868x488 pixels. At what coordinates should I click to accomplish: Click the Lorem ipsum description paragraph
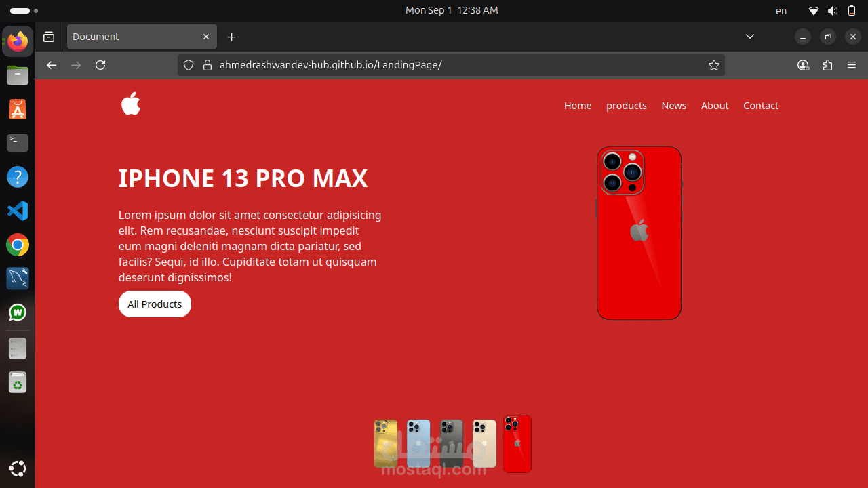click(x=251, y=246)
